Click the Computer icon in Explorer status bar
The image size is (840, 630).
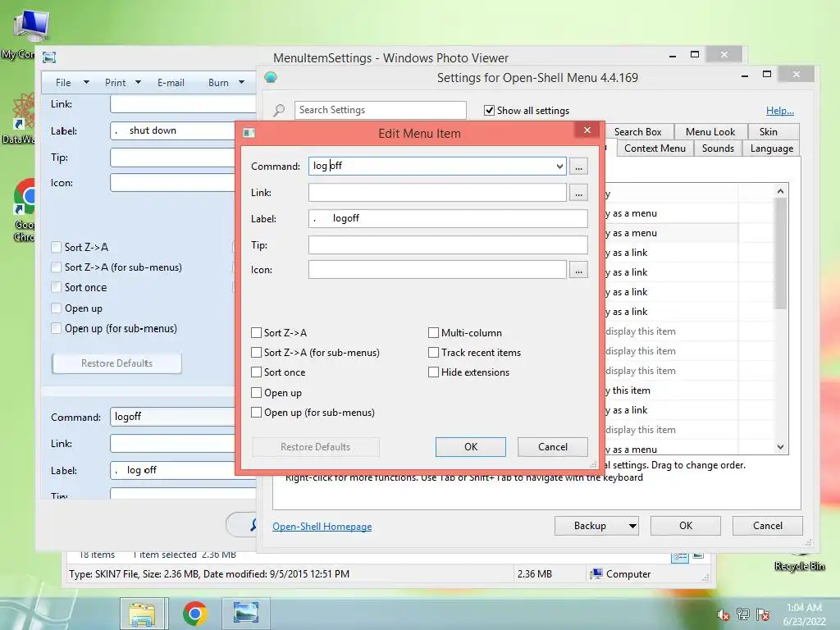click(596, 573)
